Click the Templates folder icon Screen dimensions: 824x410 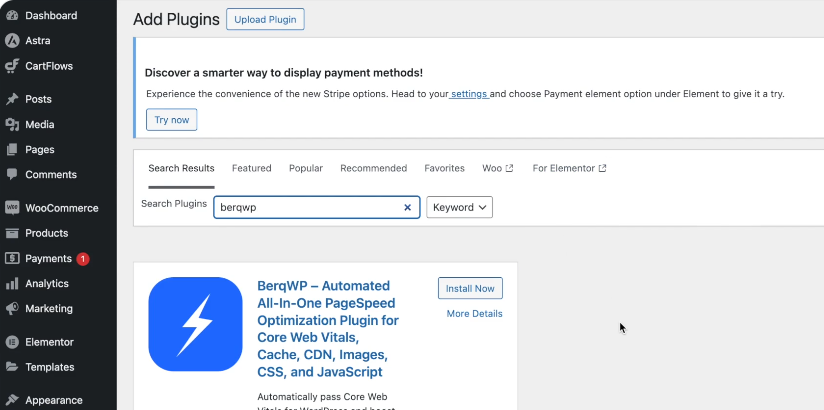click(x=12, y=367)
